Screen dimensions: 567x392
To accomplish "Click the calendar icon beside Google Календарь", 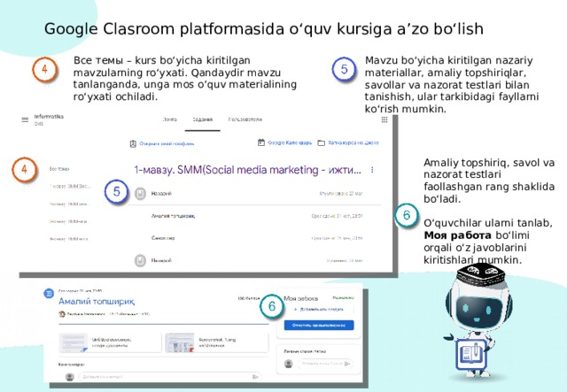I will [x=261, y=142].
